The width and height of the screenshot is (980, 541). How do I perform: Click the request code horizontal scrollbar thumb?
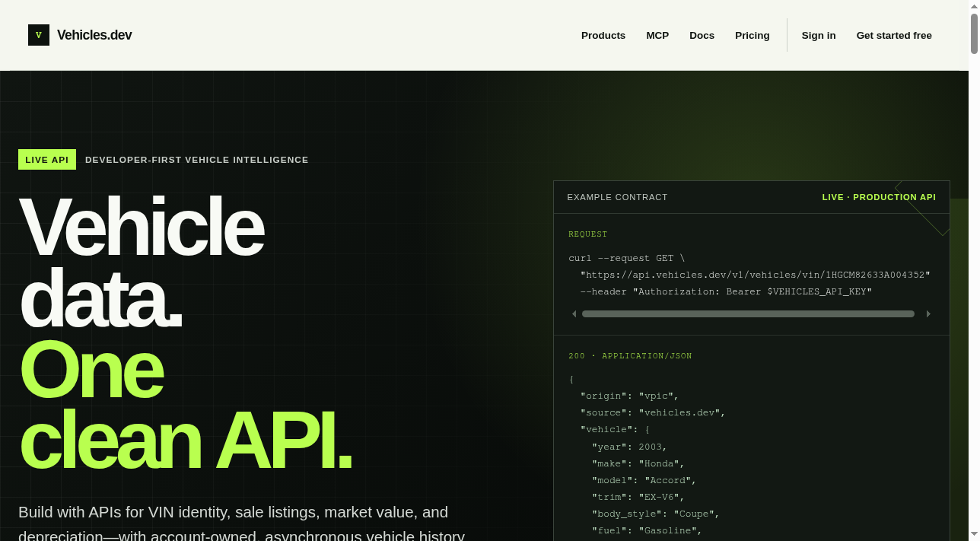(x=748, y=313)
